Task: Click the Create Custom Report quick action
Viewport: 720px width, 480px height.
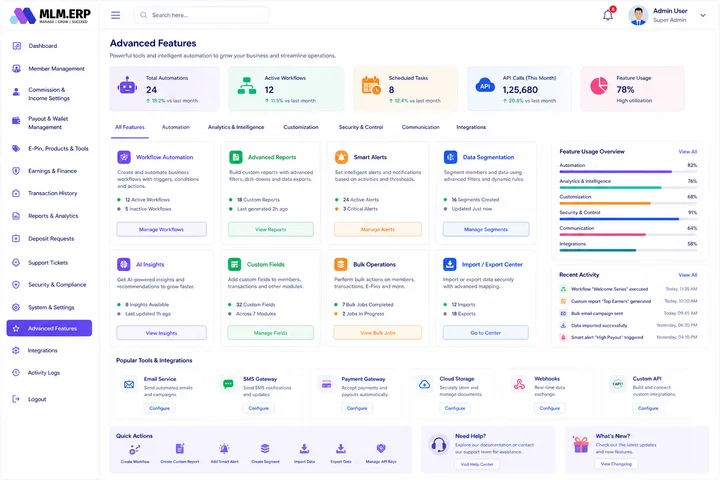Action: 180,453
